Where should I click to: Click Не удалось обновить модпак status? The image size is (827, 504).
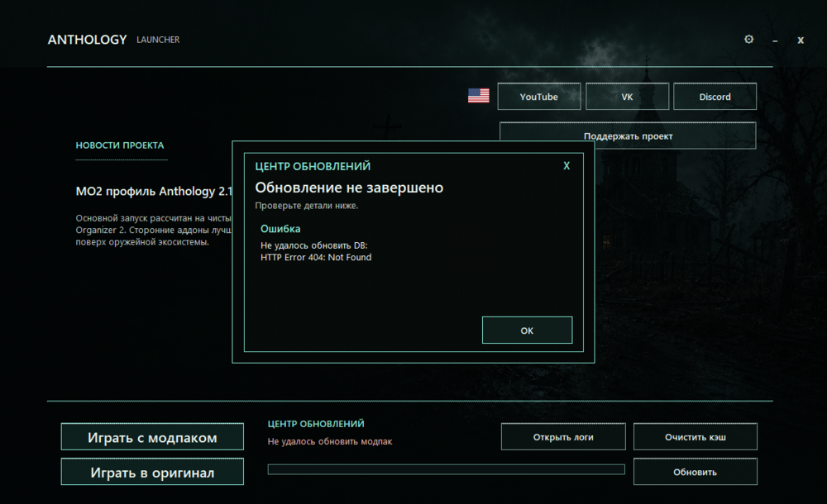(x=330, y=441)
